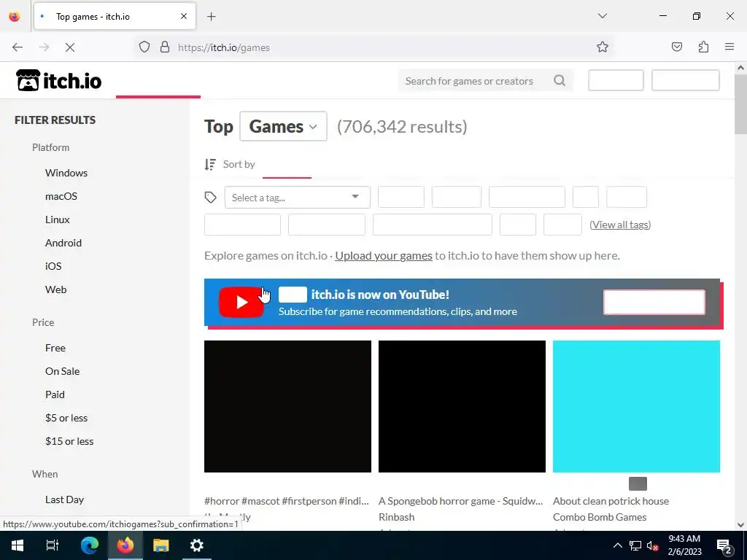Image resolution: width=747 pixels, height=560 pixels.
Task: Bookmark this page with the star icon
Action: (602, 47)
